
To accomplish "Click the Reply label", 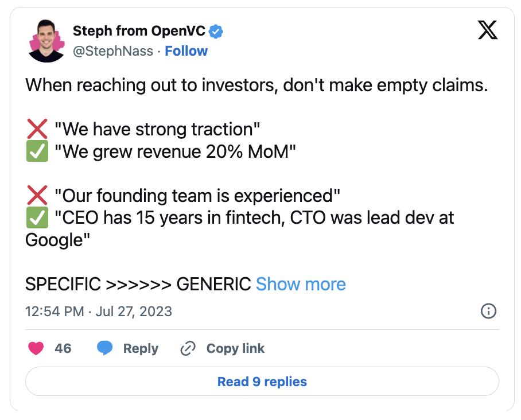I will 141,348.
